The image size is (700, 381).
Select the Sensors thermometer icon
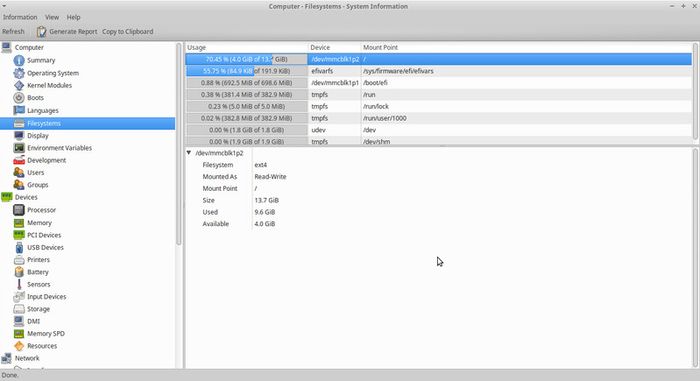point(19,284)
